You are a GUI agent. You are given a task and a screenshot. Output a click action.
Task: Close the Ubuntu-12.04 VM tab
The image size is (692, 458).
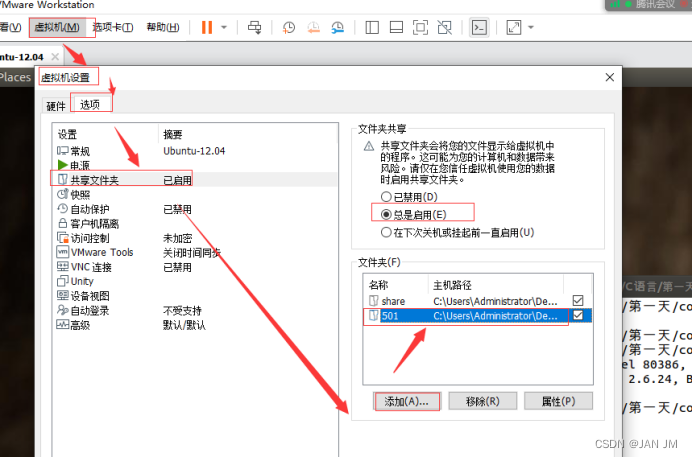point(55,56)
